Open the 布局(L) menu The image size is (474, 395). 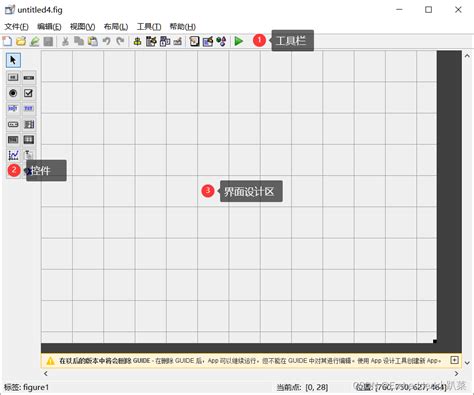(x=116, y=27)
